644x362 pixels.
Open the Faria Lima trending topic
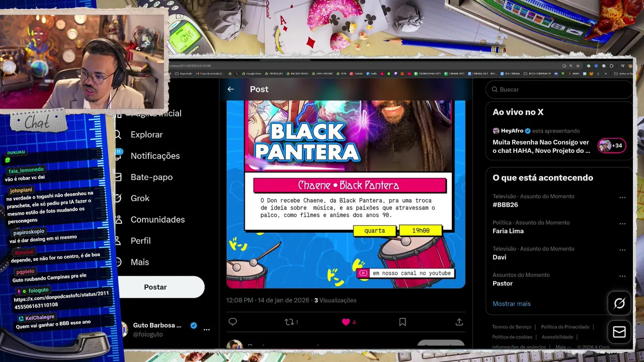tap(508, 231)
